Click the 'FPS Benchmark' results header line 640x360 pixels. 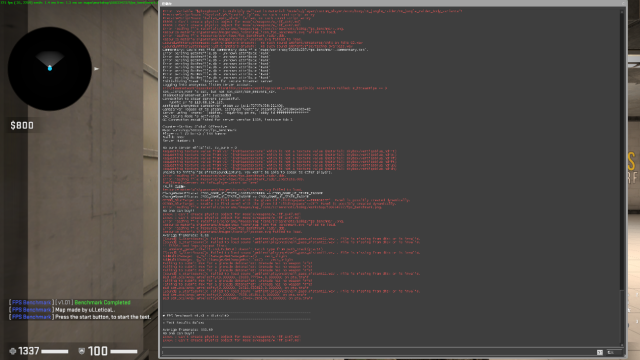[x=196, y=316]
